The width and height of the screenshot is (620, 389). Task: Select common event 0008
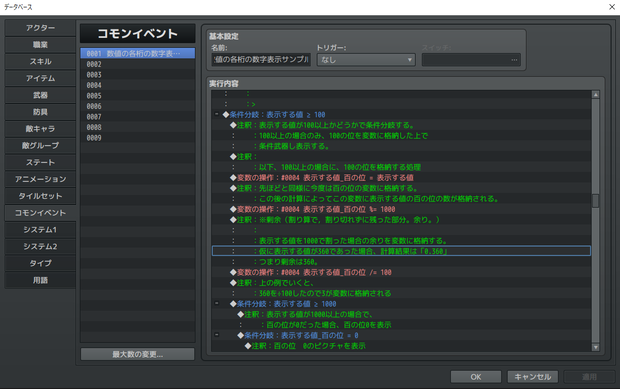coord(138,127)
